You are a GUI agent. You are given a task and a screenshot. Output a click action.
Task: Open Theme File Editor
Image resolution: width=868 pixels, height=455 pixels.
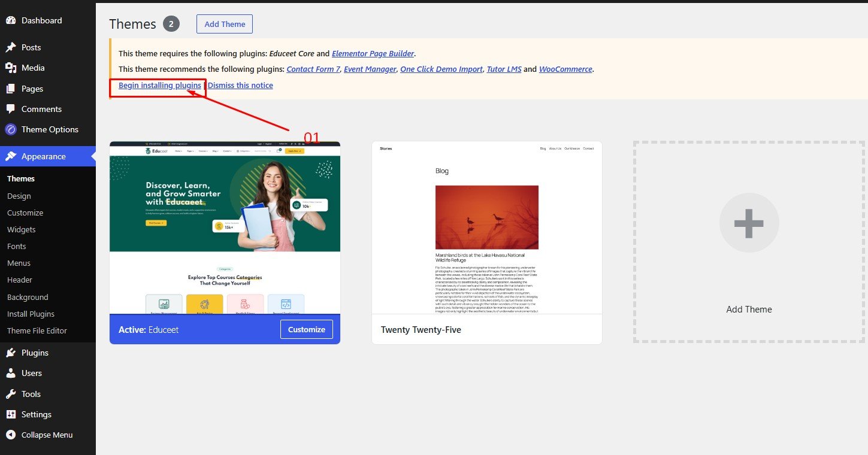click(x=37, y=330)
